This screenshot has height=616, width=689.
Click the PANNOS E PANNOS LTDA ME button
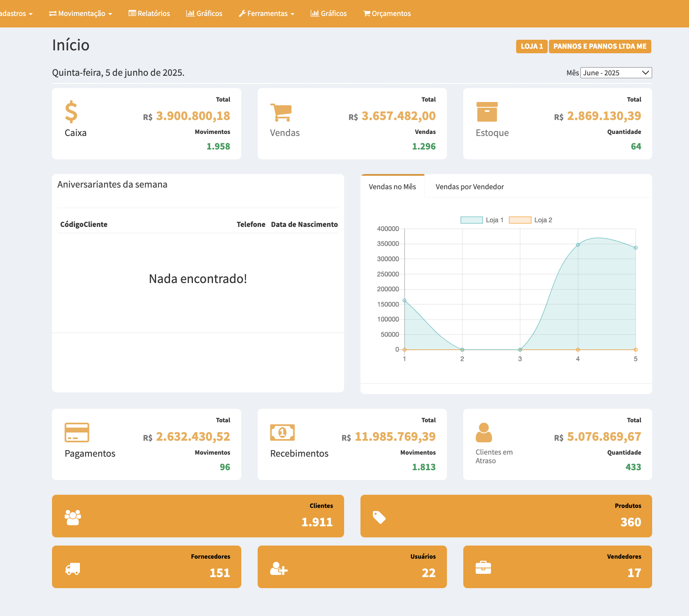(600, 46)
